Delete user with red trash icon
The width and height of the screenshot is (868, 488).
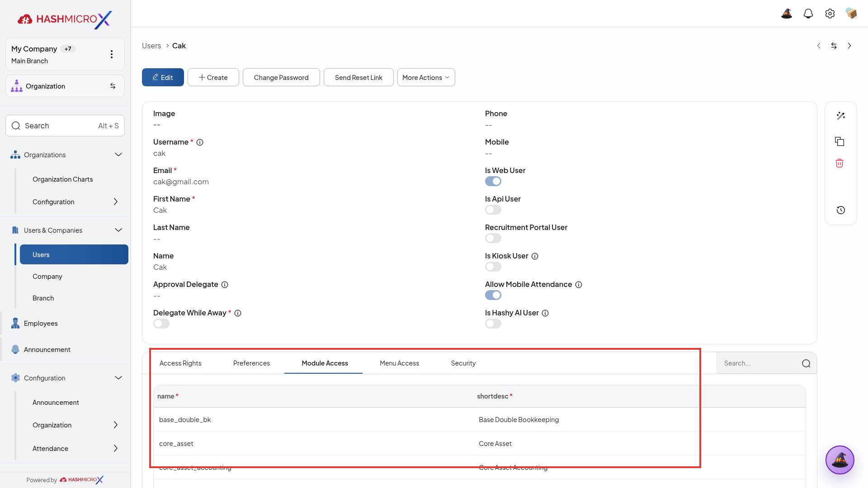point(840,163)
